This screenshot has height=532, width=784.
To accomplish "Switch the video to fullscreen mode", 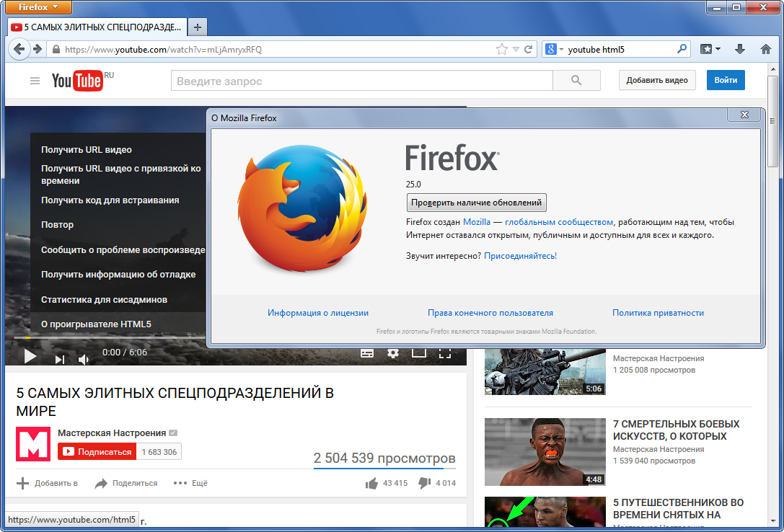I will click(445, 353).
